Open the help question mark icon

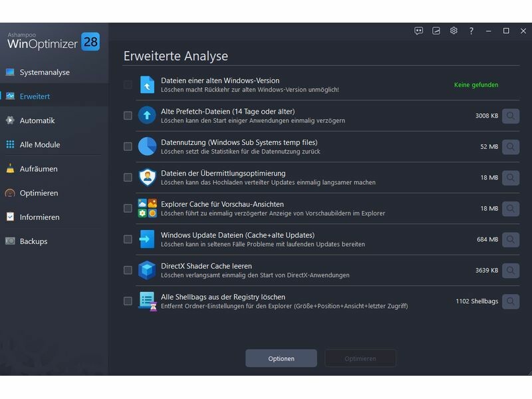click(x=471, y=31)
